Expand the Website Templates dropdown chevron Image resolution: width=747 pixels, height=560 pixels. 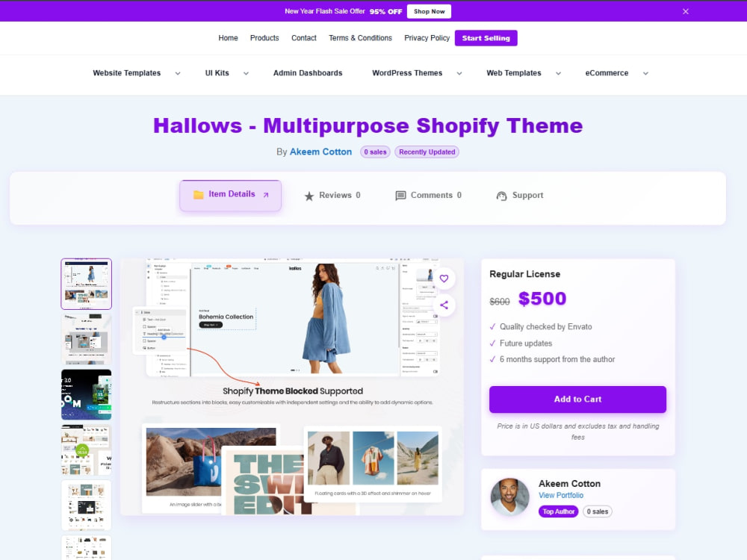178,73
